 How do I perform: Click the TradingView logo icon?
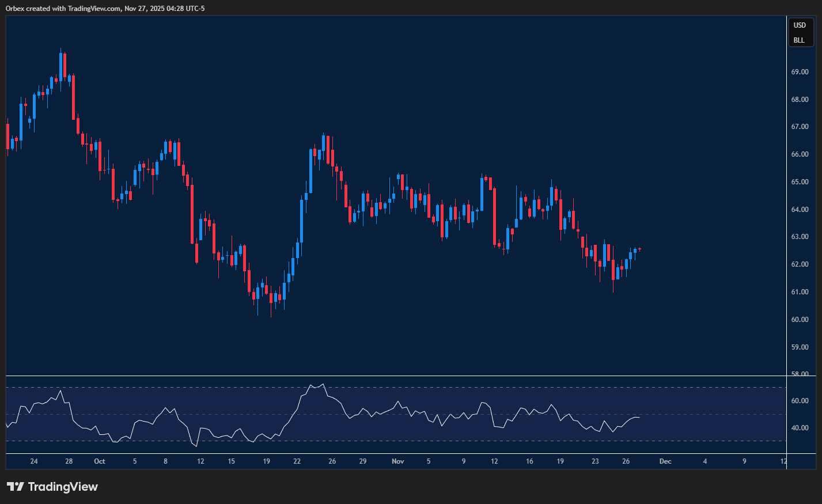16,487
